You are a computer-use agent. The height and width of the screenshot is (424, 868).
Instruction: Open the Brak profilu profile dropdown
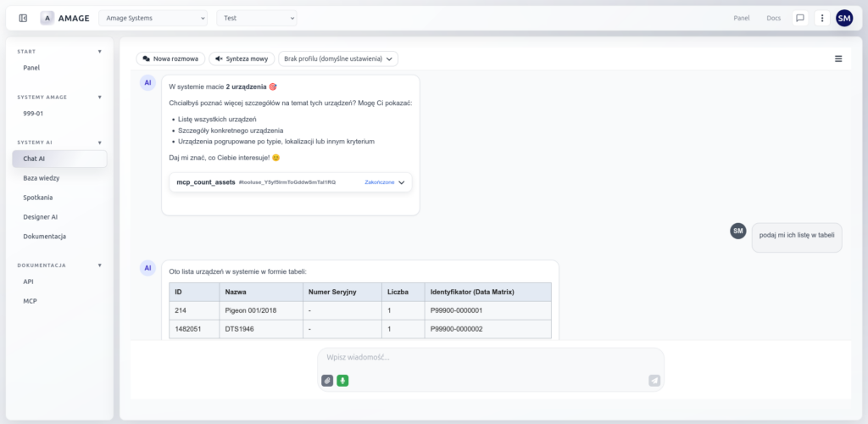(x=338, y=59)
